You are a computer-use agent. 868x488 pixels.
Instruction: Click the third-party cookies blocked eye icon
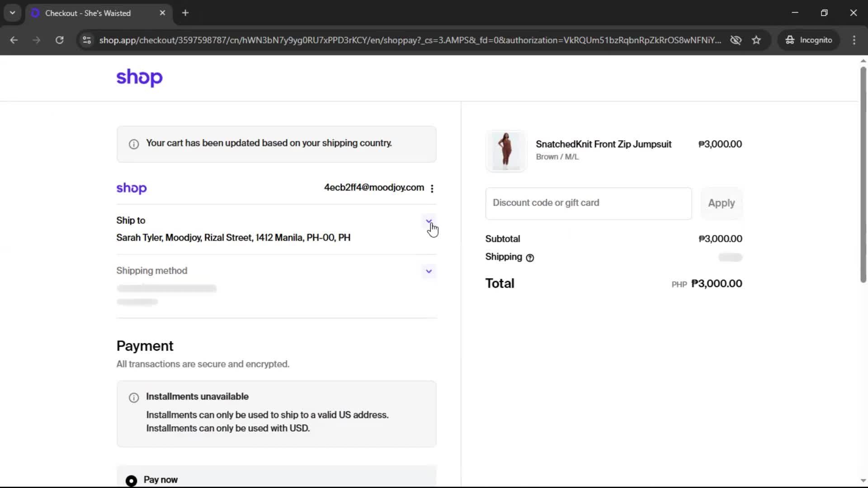click(x=736, y=40)
